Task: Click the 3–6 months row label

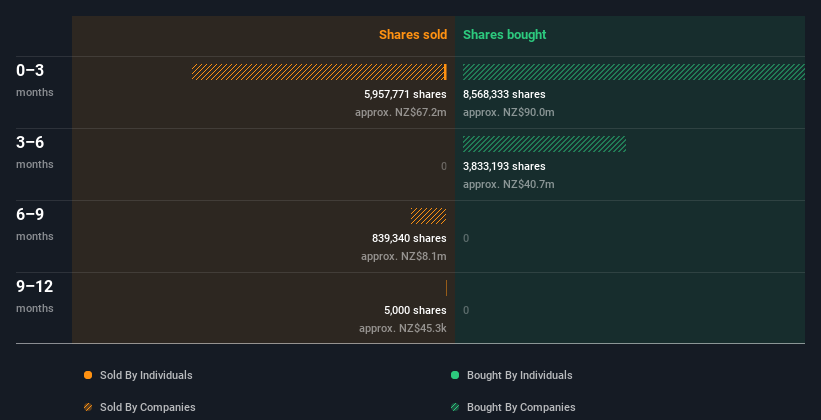Action: pos(35,152)
